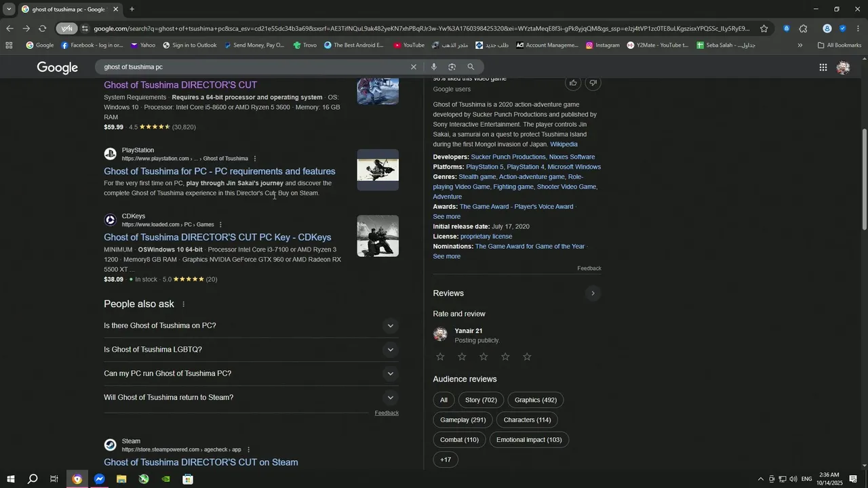Click the thumbs down dislike button
This screenshot has height=488, width=868.
[593, 83]
